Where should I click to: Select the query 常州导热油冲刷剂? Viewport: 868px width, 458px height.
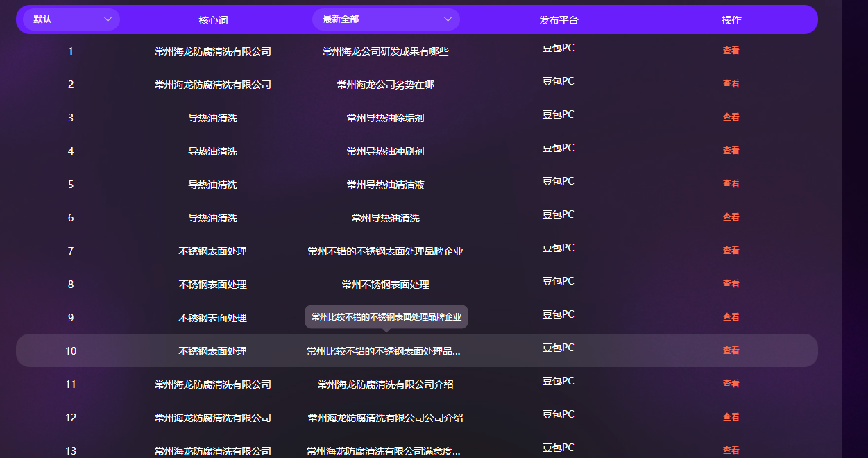pyautogui.click(x=386, y=151)
